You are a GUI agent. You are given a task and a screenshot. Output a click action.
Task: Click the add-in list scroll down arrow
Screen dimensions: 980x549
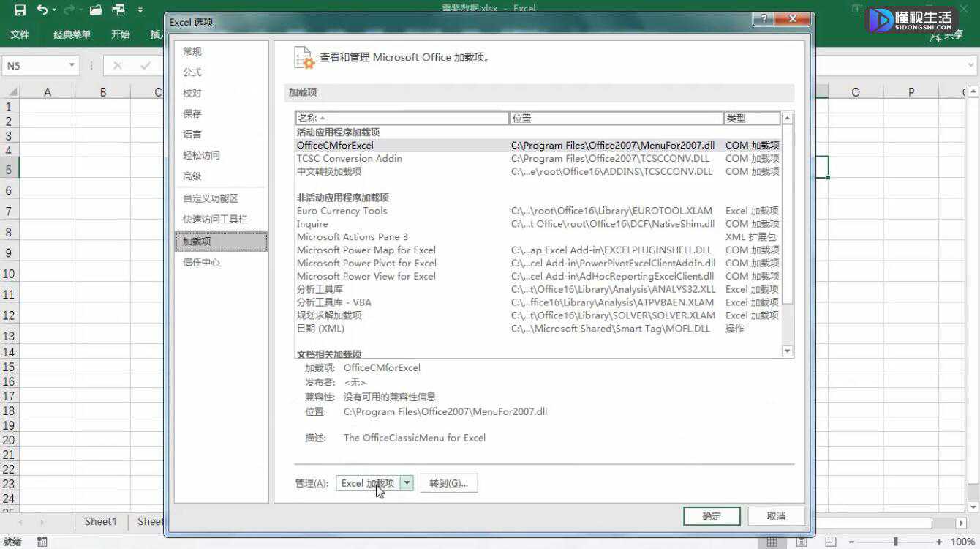pos(788,351)
